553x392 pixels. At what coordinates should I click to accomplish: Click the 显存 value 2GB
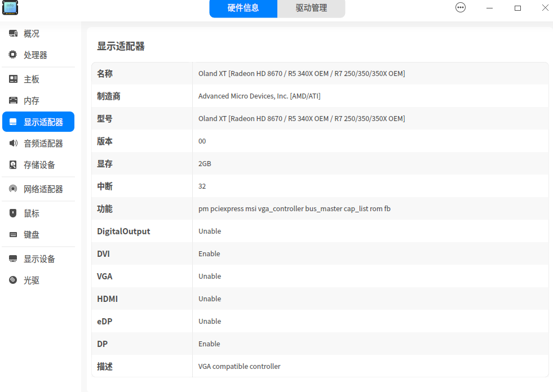coord(205,163)
